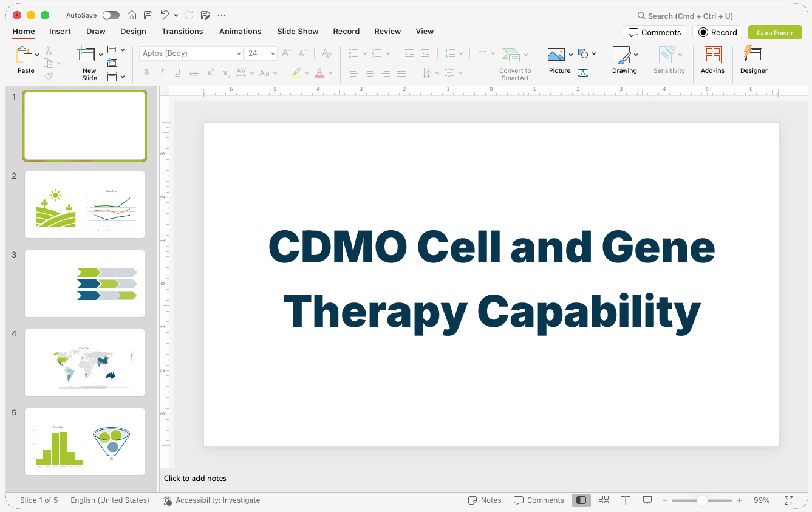The height and width of the screenshot is (512, 812).
Task: Expand the Picture dropdown arrow
Action: (571, 55)
